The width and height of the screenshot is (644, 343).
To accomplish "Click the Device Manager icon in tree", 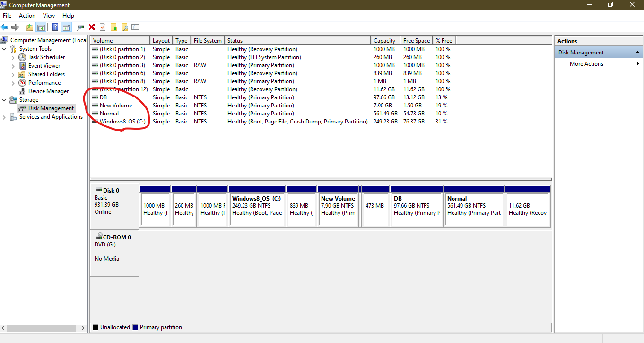I will [x=22, y=91].
